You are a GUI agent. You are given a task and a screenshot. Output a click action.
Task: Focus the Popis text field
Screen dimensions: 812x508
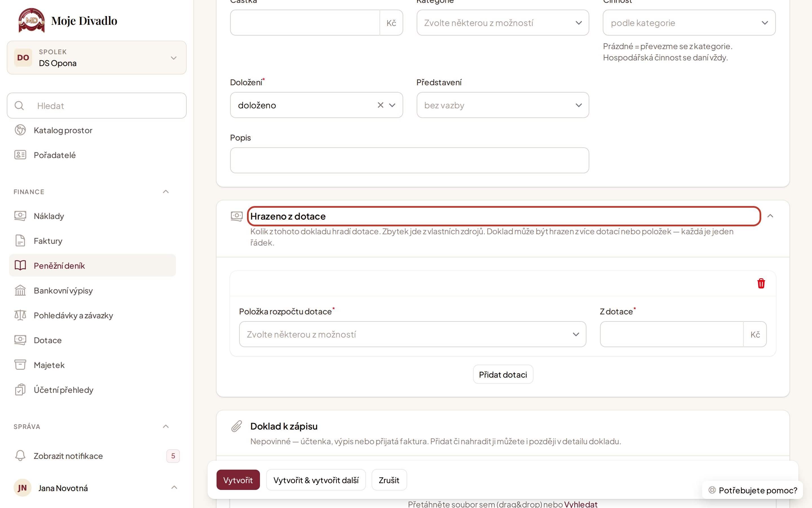[409, 160]
